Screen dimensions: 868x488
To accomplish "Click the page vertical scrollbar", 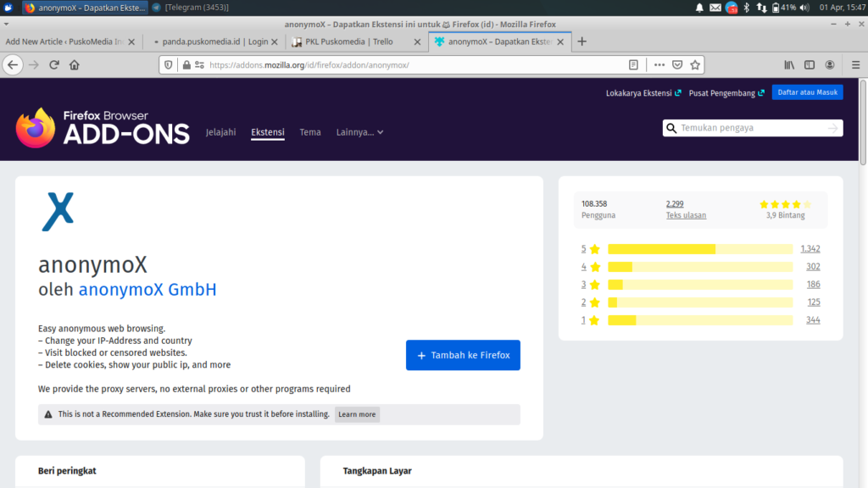I will (863, 122).
